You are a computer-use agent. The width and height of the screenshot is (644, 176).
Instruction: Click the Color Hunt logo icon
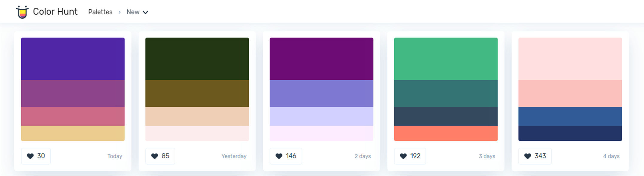[22, 12]
